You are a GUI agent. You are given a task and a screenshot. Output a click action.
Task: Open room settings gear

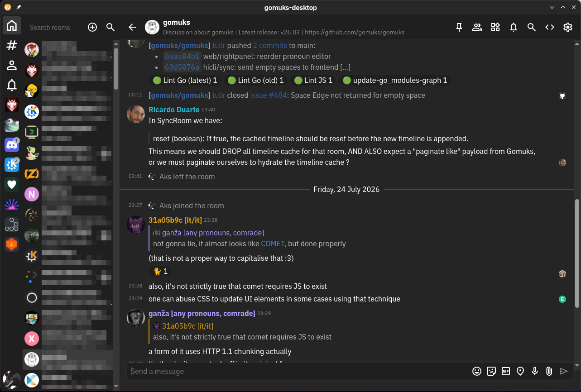(568, 27)
